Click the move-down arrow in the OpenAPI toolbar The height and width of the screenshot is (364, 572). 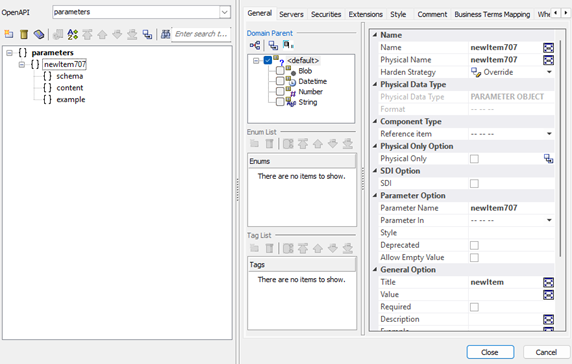117,34
